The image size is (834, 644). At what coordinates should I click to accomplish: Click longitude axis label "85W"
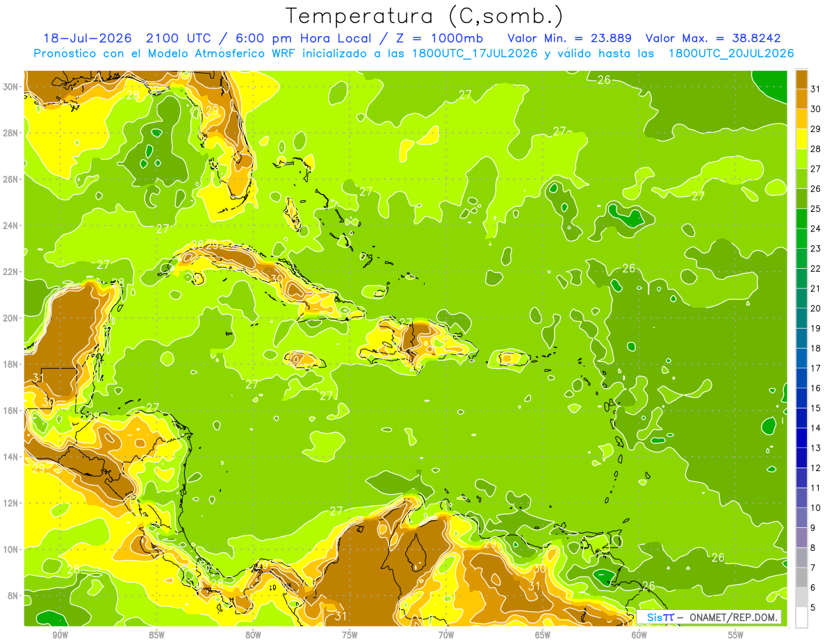pos(156,635)
